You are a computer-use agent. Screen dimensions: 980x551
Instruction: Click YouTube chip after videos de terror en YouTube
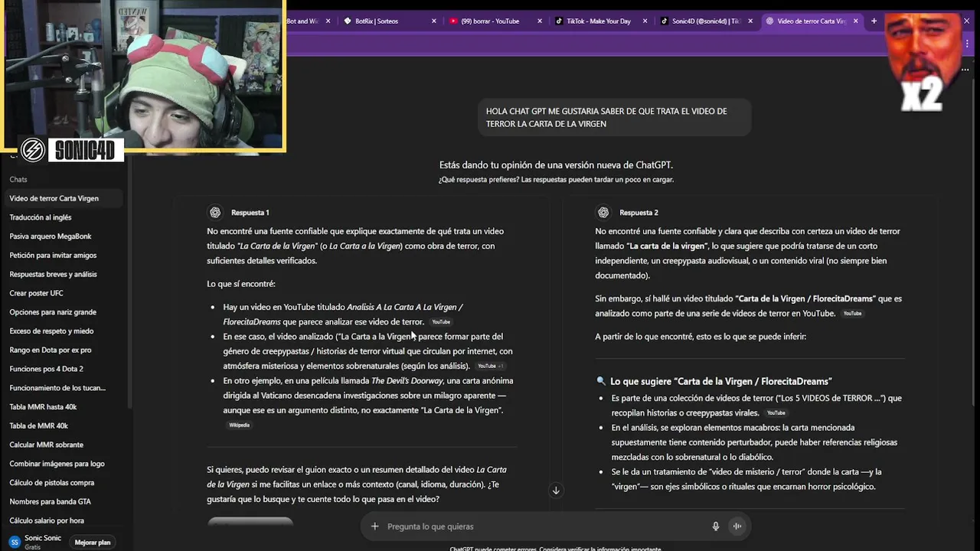pyautogui.click(x=852, y=314)
